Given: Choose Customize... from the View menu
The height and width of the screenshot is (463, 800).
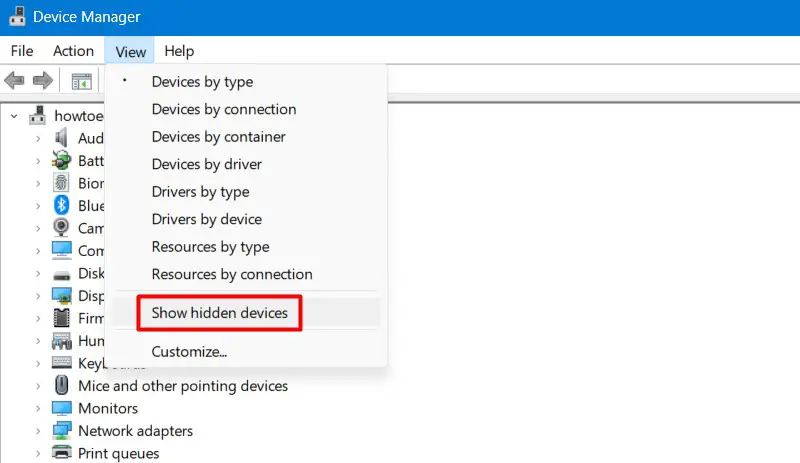Looking at the screenshot, I should click(x=189, y=351).
